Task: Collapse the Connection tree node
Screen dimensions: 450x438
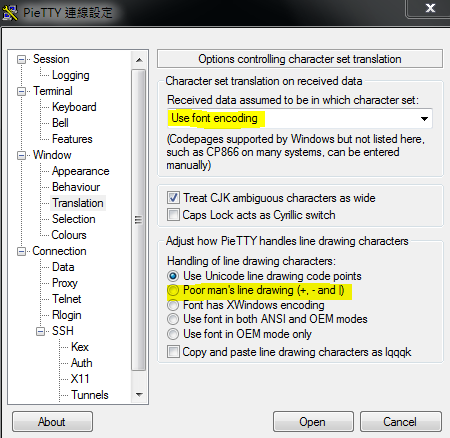Action: coord(21,251)
